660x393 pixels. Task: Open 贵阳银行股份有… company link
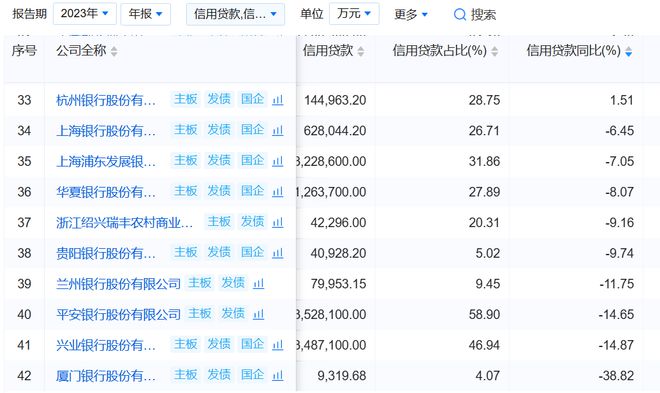tap(106, 253)
